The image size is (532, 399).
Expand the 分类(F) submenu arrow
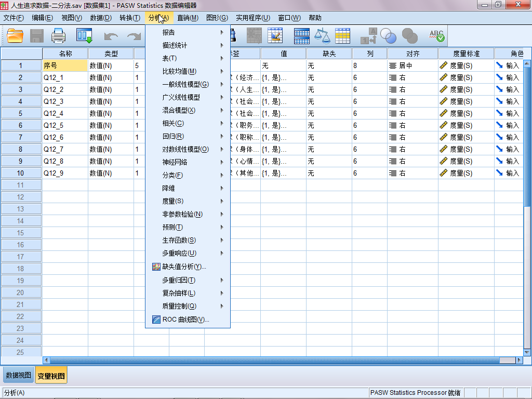pyautogui.click(x=221, y=175)
